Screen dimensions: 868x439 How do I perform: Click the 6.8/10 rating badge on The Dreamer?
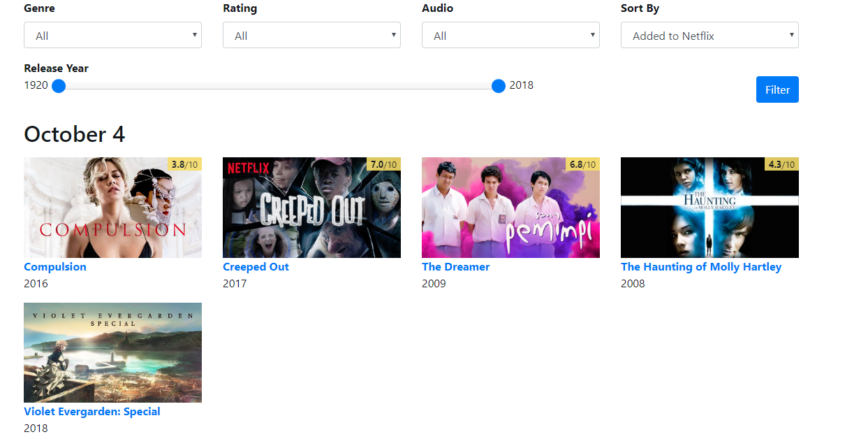(582, 164)
